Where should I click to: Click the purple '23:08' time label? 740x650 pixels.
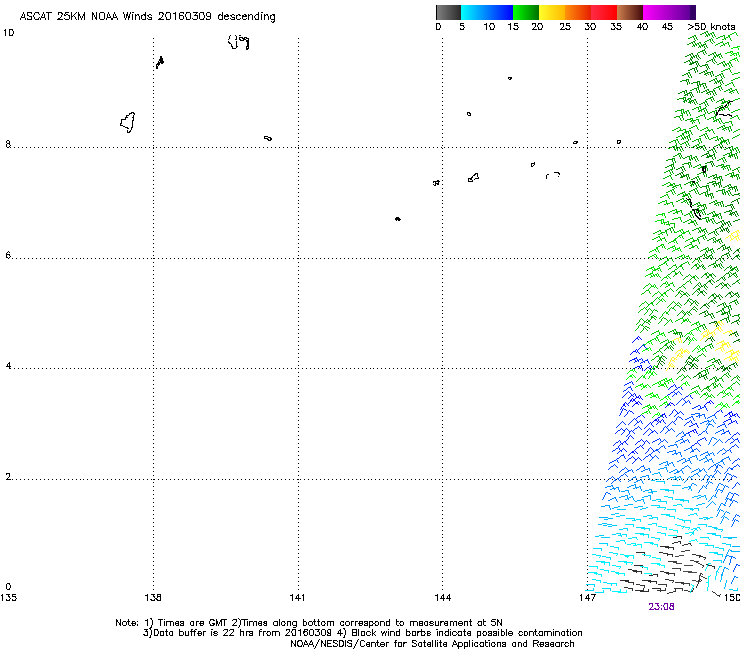coord(661,607)
